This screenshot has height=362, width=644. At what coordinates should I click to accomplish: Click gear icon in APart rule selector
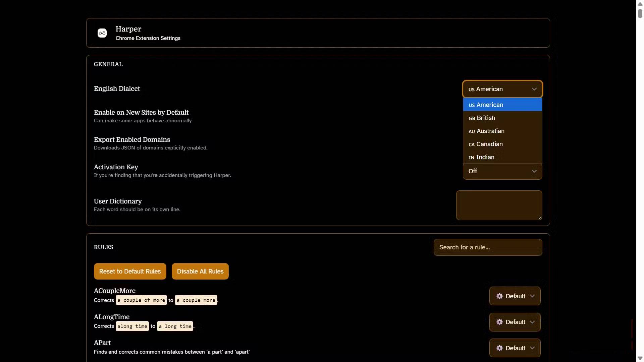click(x=499, y=348)
